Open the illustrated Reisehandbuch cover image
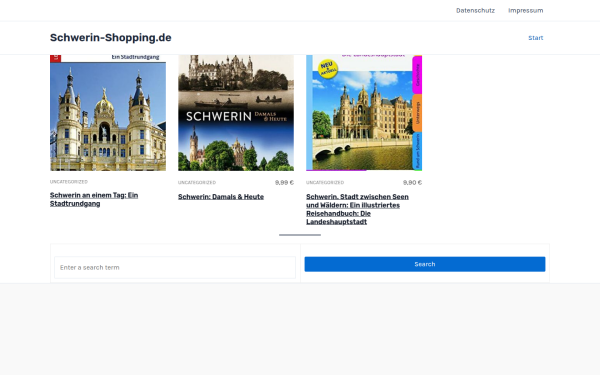 tap(364, 112)
